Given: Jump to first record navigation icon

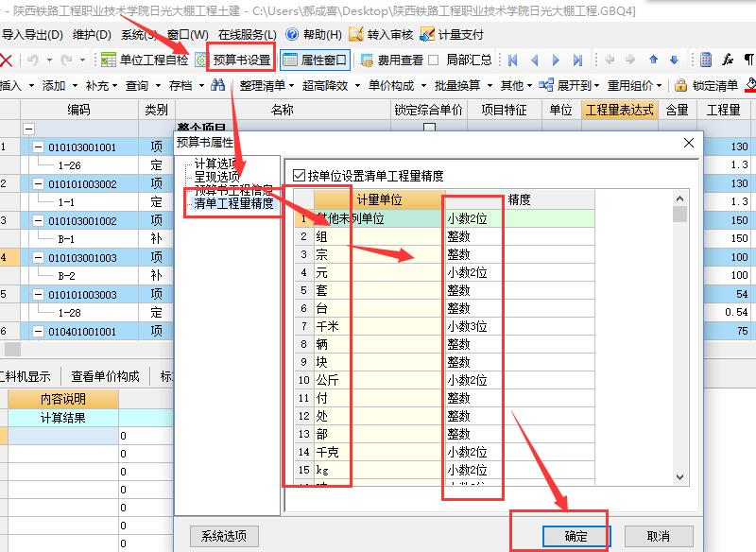Looking at the screenshot, I should pyautogui.click(x=512, y=60).
